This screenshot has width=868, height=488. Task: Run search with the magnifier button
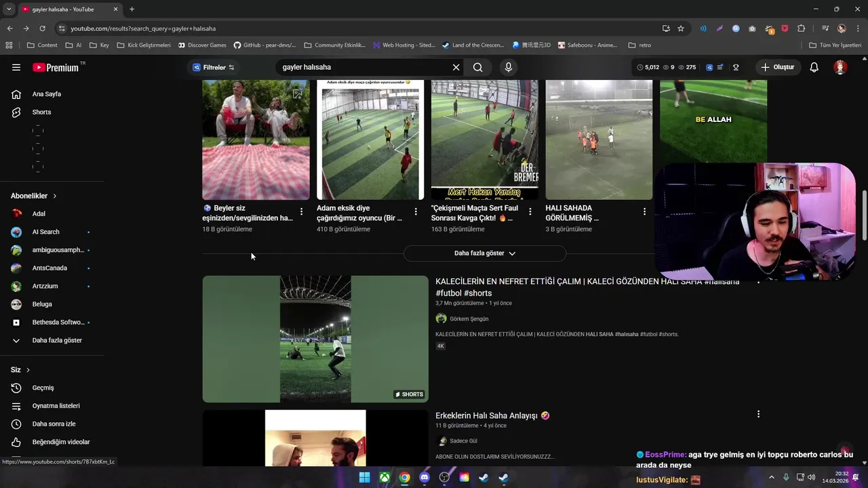tap(478, 67)
